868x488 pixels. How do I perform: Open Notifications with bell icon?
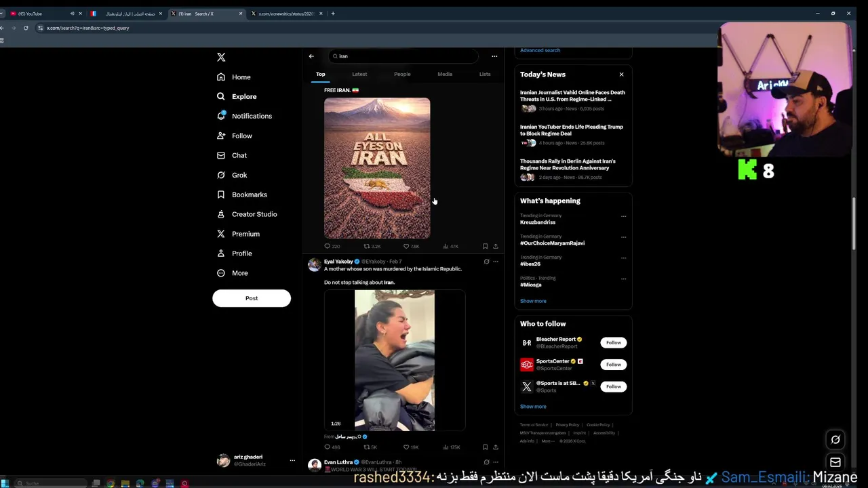click(244, 116)
